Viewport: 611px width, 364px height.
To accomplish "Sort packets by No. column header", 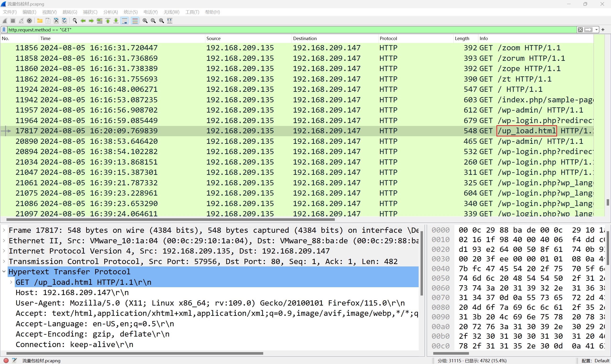I will click(20, 38).
